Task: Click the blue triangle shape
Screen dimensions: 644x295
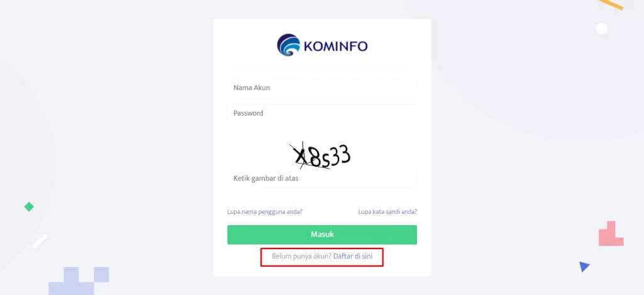Action: [x=584, y=267]
